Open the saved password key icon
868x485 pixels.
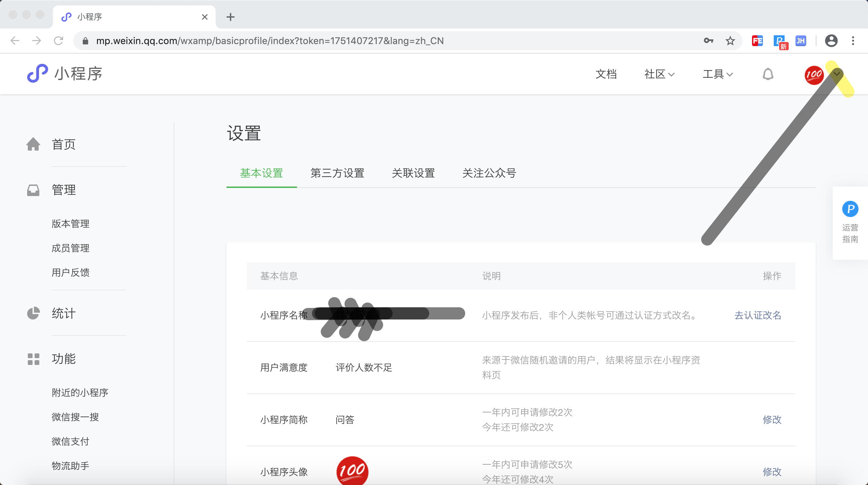tap(708, 41)
